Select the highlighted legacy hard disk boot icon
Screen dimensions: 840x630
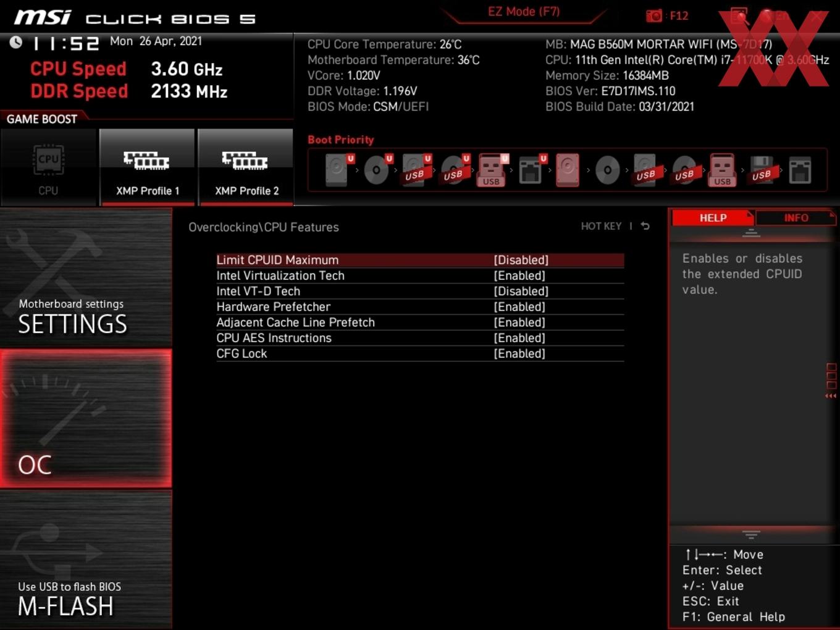[x=568, y=170]
